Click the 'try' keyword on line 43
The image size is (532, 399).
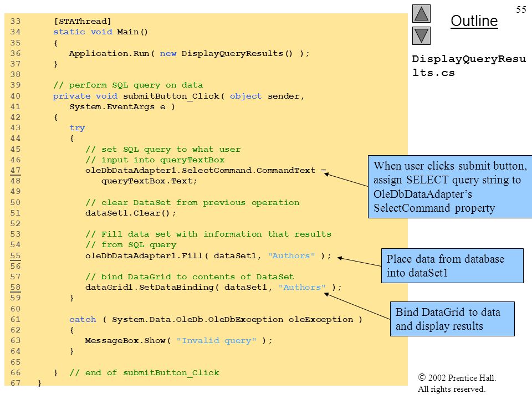tap(77, 128)
